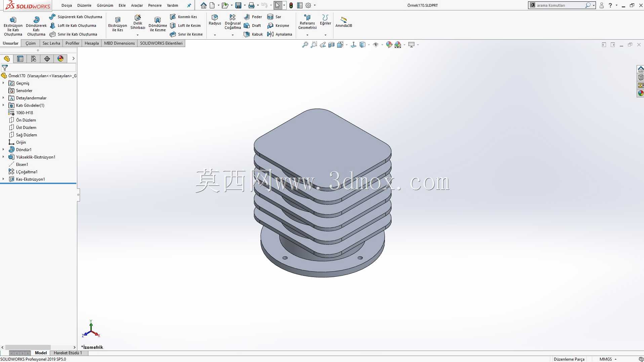Activate Ekstrüzyon ile Kes tool
This screenshot has height=362, width=644.
click(x=118, y=24)
